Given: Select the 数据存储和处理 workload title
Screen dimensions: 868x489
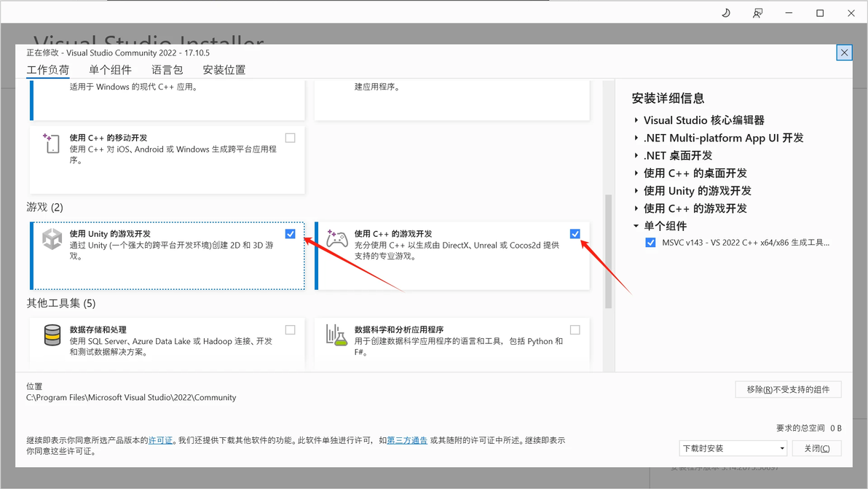Looking at the screenshot, I should pos(98,329).
